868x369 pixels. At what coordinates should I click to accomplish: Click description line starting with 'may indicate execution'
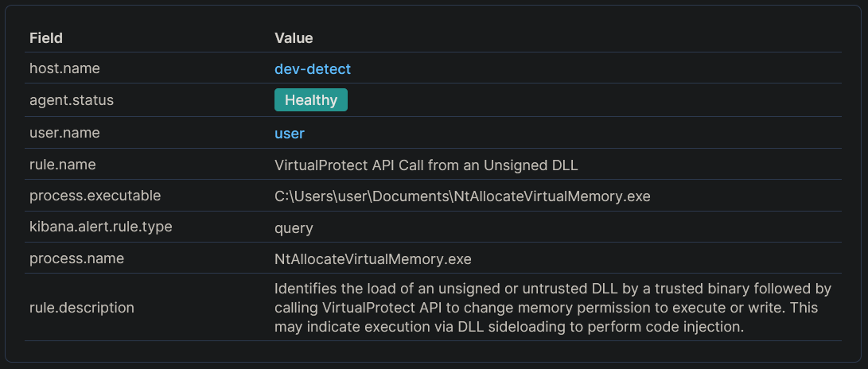(509, 327)
